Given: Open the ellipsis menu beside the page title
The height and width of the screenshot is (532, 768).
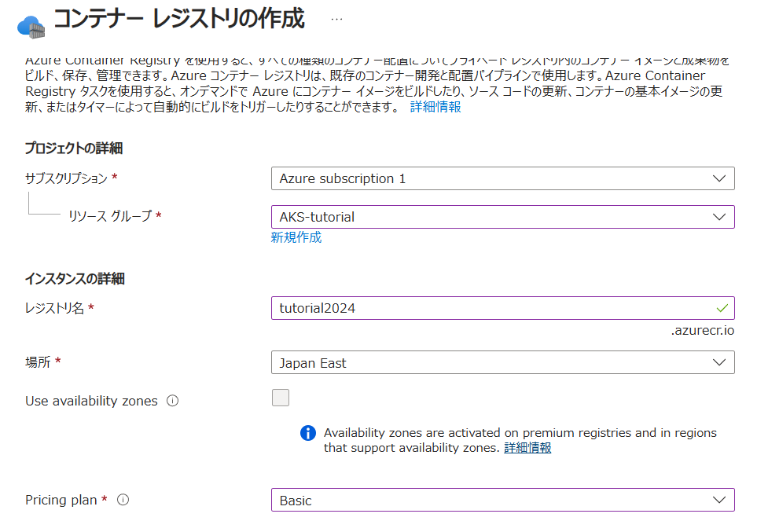Looking at the screenshot, I should (x=336, y=19).
